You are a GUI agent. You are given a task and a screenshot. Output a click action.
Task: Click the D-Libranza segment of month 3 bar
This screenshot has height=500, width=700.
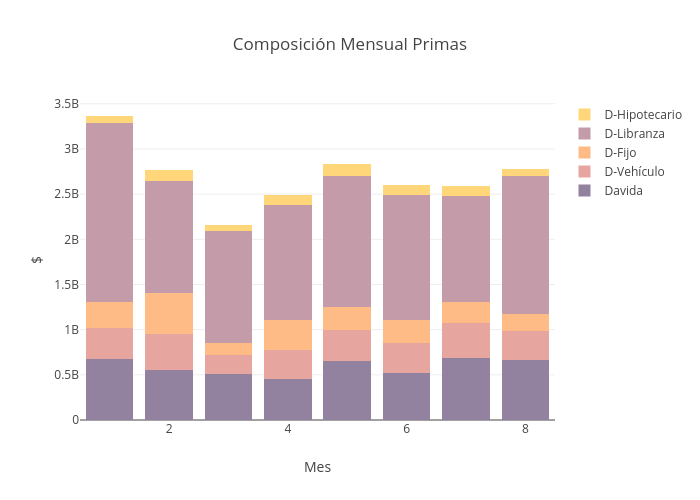pos(228,287)
